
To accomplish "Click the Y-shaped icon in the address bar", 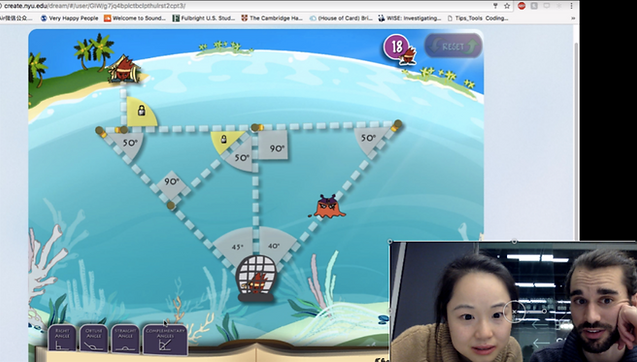I will pyautogui.click(x=495, y=6).
